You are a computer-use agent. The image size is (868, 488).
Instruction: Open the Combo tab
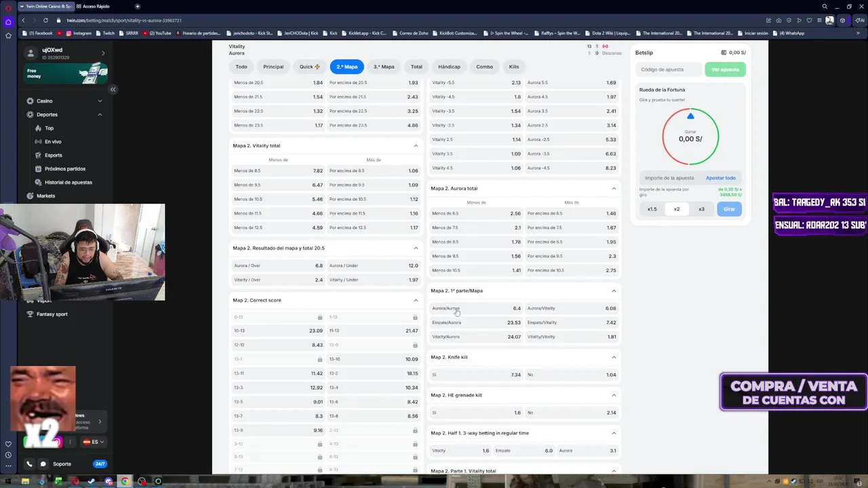click(x=484, y=66)
